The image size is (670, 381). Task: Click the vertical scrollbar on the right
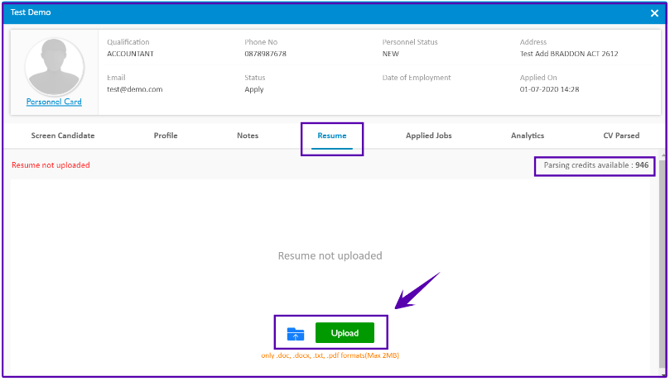[663, 265]
